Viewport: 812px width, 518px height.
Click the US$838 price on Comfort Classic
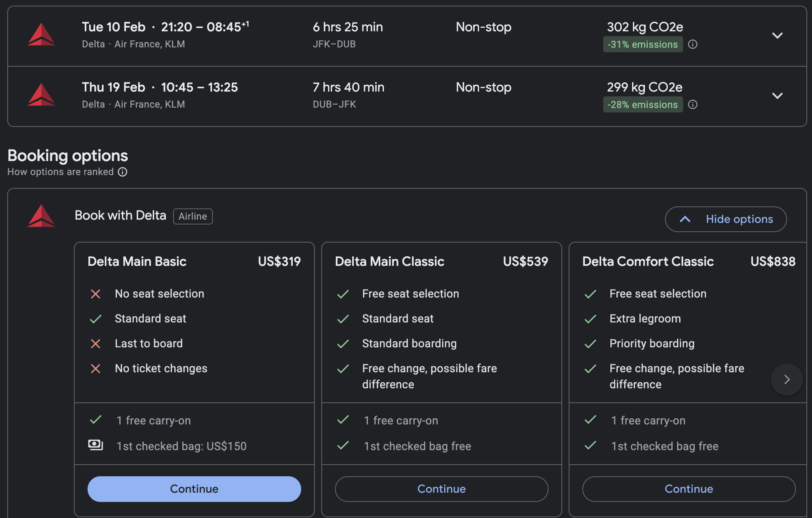point(773,261)
